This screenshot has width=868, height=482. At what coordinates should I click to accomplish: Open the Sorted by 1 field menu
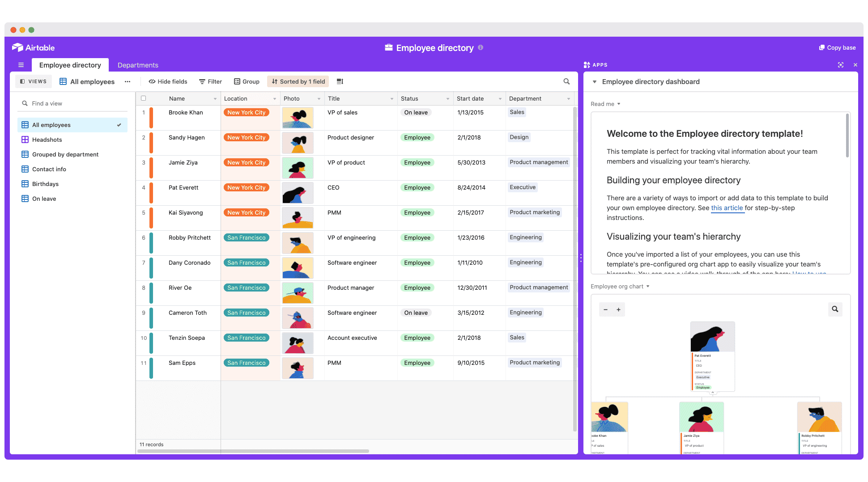pyautogui.click(x=298, y=81)
